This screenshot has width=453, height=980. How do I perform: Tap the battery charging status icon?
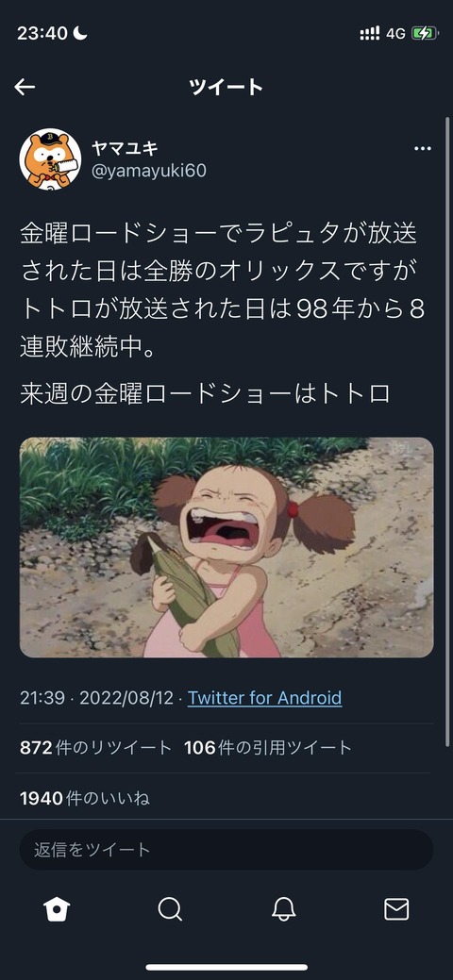coord(425,33)
